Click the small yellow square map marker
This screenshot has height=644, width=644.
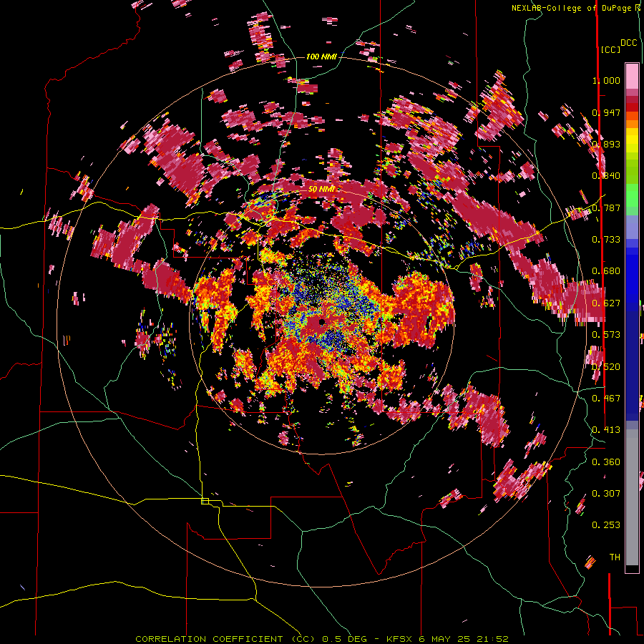pos(205,501)
